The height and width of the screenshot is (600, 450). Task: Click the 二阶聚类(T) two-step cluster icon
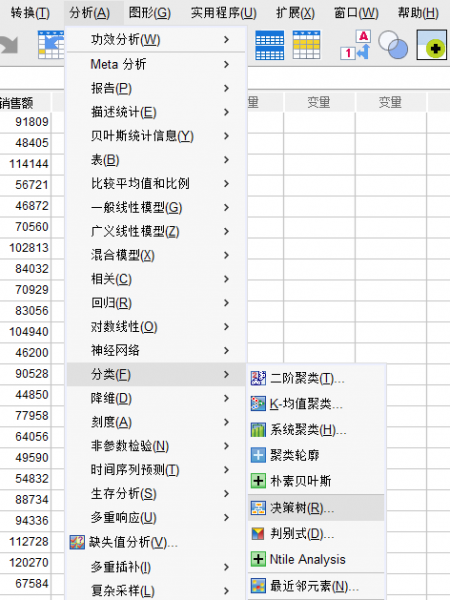pyautogui.click(x=258, y=378)
